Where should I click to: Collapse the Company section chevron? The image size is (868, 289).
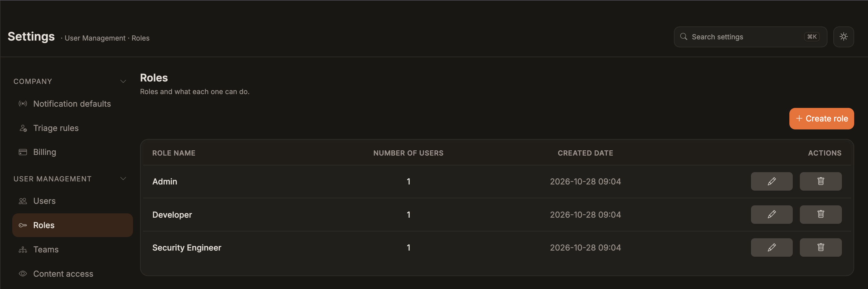[x=123, y=81]
